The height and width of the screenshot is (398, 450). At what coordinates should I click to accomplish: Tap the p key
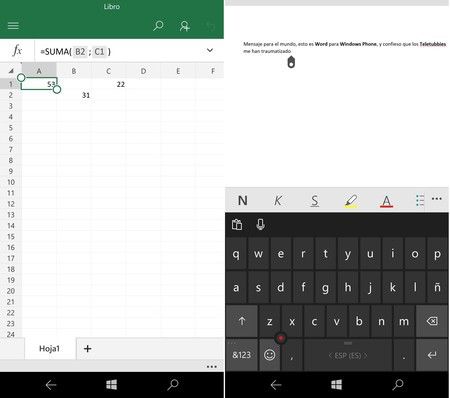pyautogui.click(x=437, y=254)
